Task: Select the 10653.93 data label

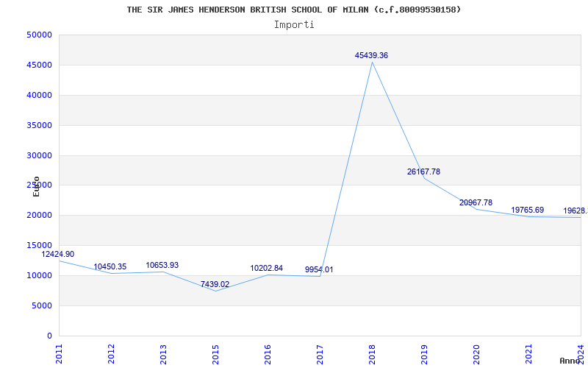Action: click(162, 266)
